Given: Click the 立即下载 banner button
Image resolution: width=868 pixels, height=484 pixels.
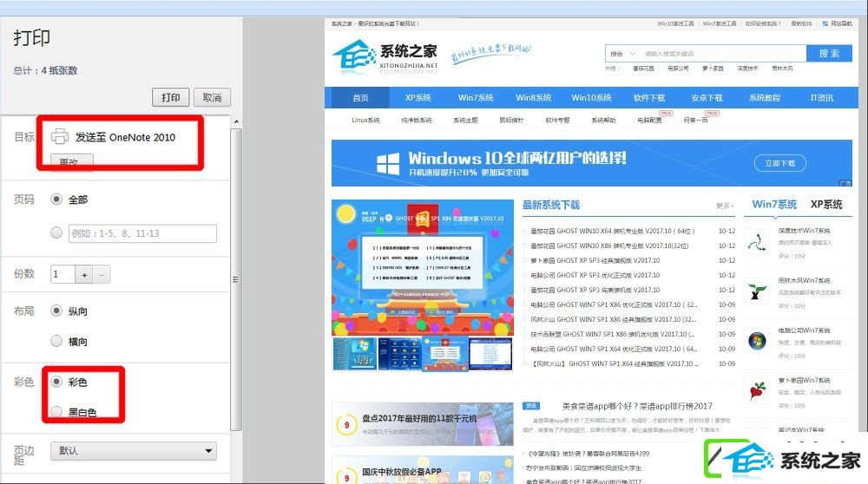Looking at the screenshot, I should tap(780, 163).
